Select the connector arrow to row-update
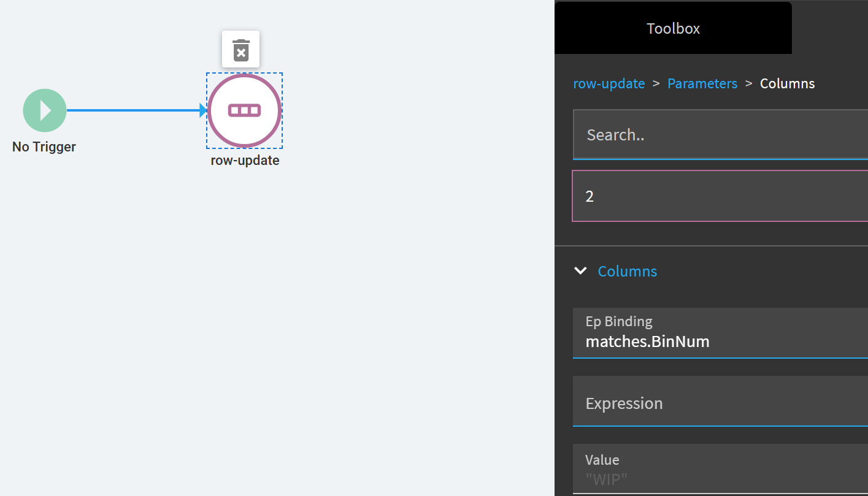868x496 pixels. 137,110
